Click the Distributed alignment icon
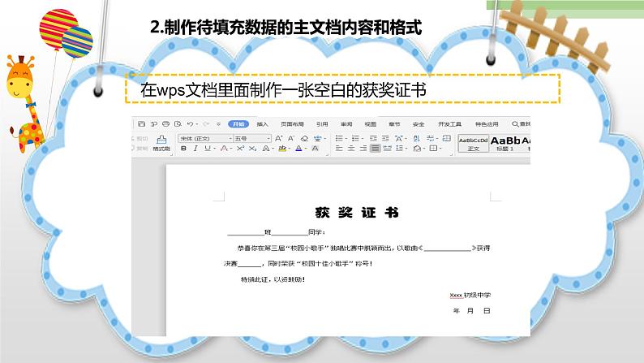 [388, 148]
